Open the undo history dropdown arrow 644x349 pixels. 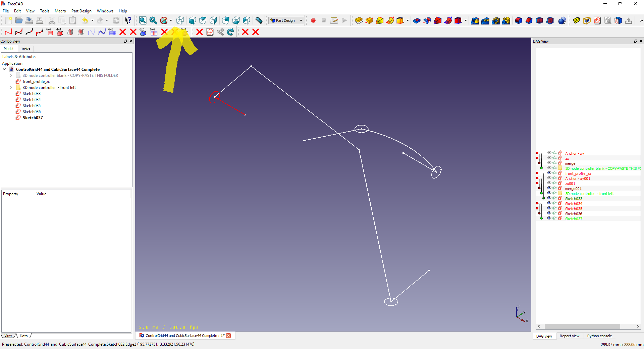92,20
